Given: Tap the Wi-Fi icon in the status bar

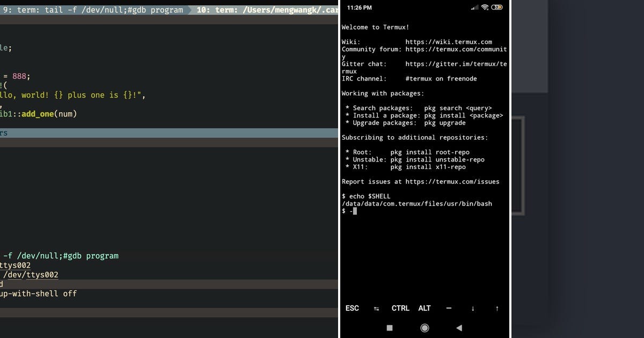Looking at the screenshot, I should tap(484, 8).
